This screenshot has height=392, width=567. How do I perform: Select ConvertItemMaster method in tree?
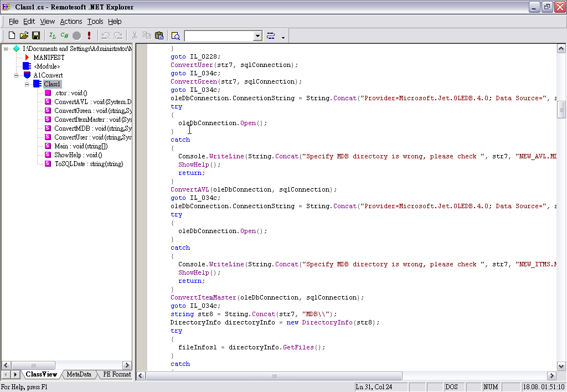pyautogui.click(x=93, y=120)
